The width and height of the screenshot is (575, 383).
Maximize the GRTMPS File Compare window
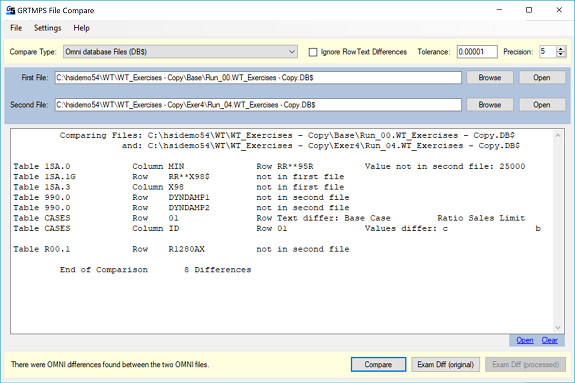coord(529,10)
